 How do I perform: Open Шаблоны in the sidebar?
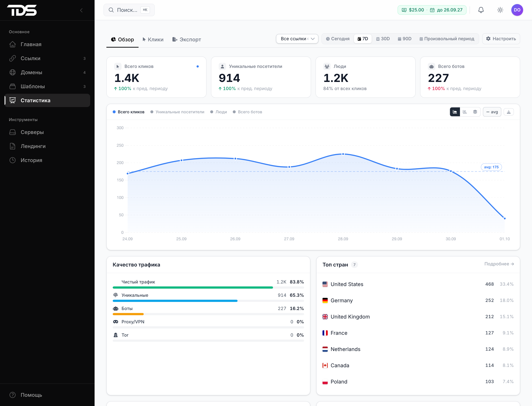(x=47, y=87)
